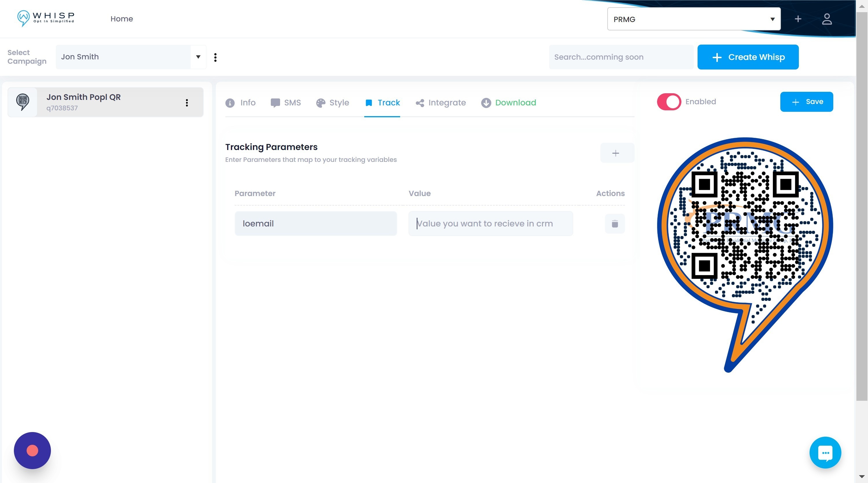Click the Value you want to recieve field
Image resolution: width=868 pixels, height=483 pixels.
[x=491, y=224]
